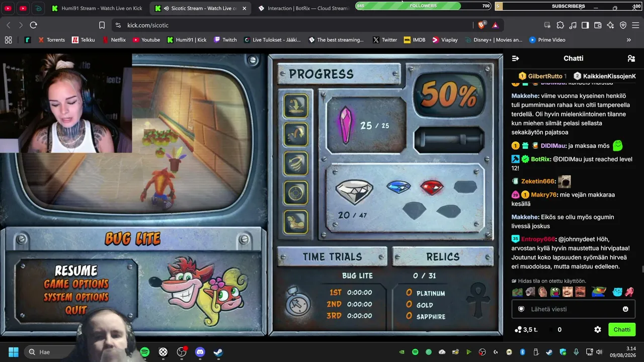This screenshot has height=362, width=644.
Task: Open the volume control in system tray
Action: [599, 352]
